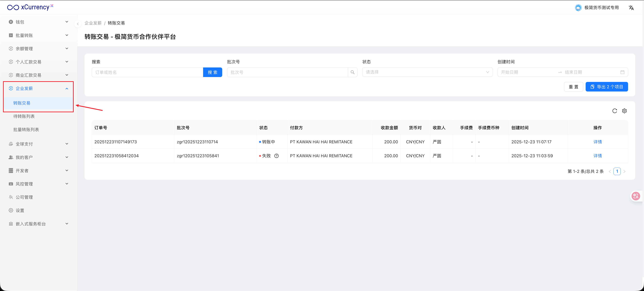This screenshot has width=644, height=291.
Task: Click the 订单或姓名 search input field
Action: click(x=147, y=72)
